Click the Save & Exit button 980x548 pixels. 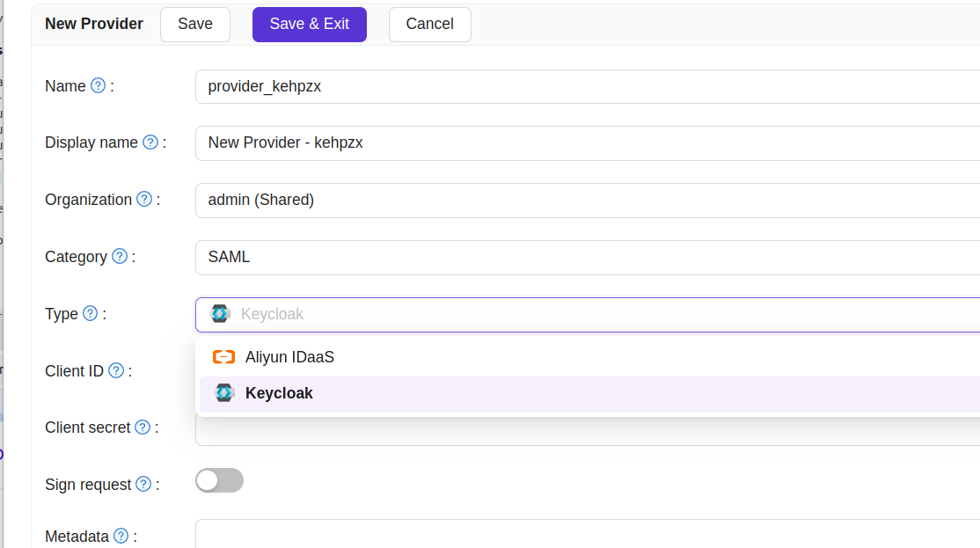(310, 25)
